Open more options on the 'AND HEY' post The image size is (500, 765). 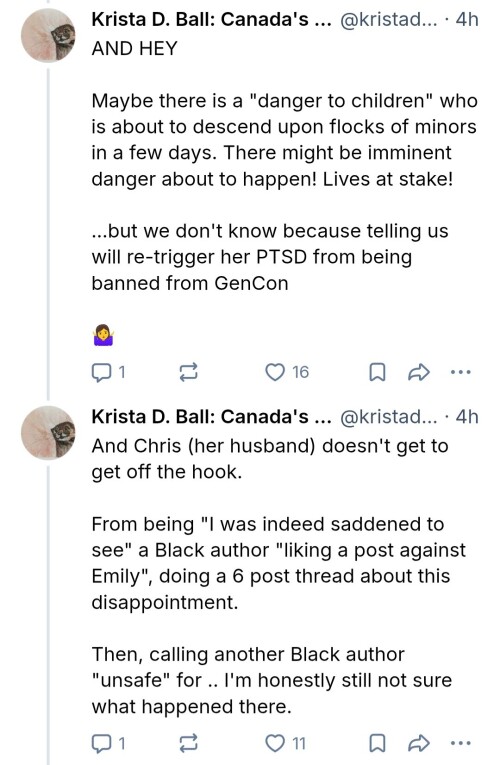(x=461, y=373)
